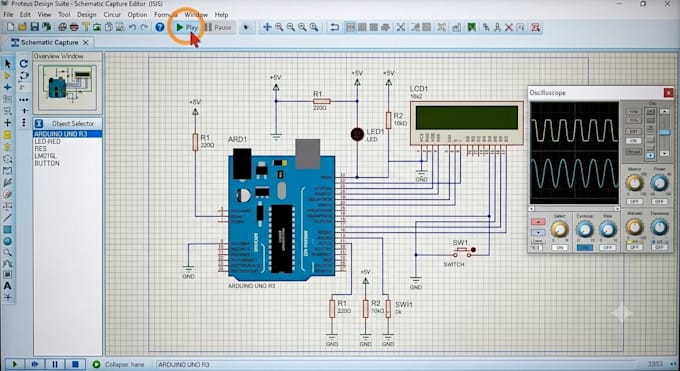The width and height of the screenshot is (680, 371).
Task: Click the Redo arrow in the toolbar
Action: 144,27
